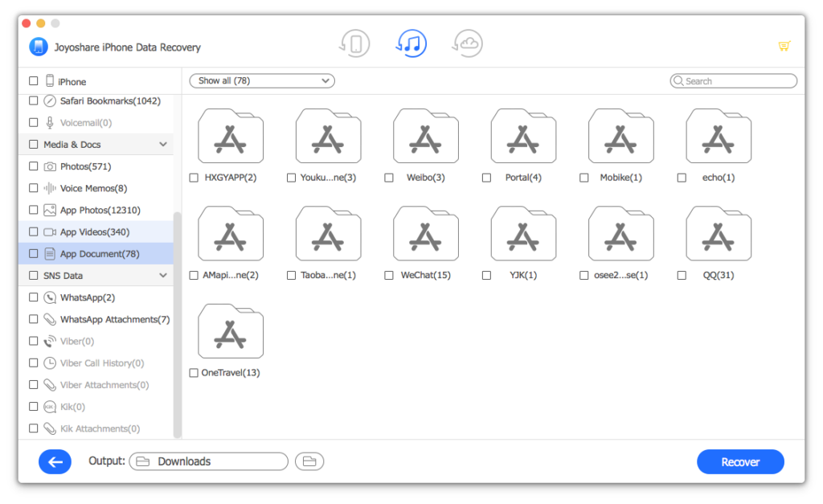Open the YJK(1) app folder
The height and width of the screenshot is (504, 823).
click(x=523, y=234)
